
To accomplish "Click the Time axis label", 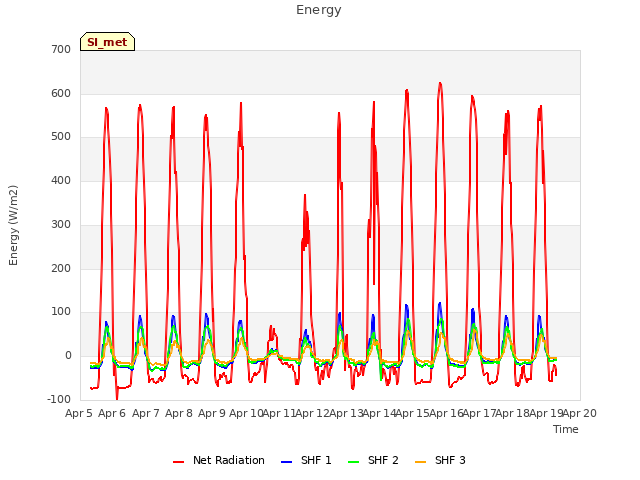I will (566, 429).
